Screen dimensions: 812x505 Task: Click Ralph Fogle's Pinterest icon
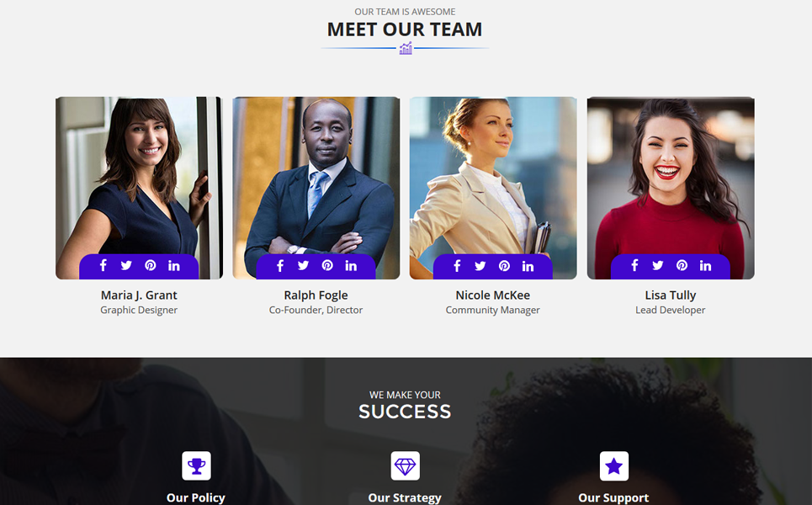click(x=327, y=266)
